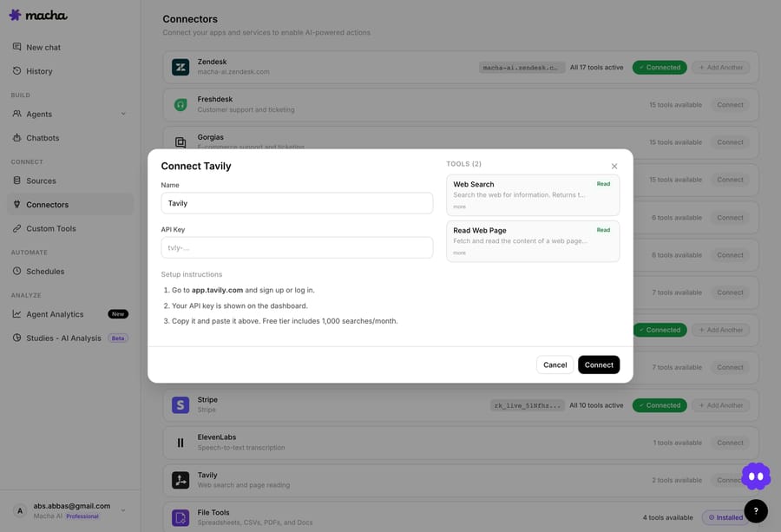Click the File Tools connector icon
The image size is (781, 532).
[x=180, y=517]
